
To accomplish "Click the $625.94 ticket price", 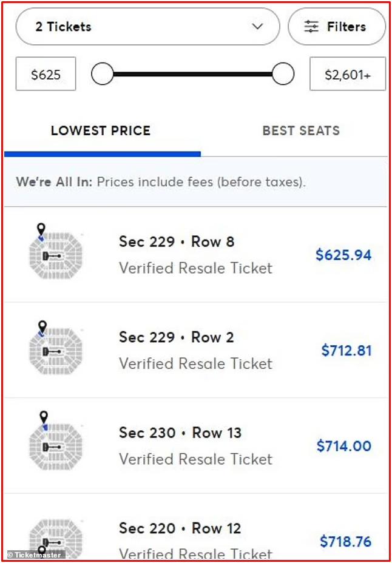I will pyautogui.click(x=343, y=255).
